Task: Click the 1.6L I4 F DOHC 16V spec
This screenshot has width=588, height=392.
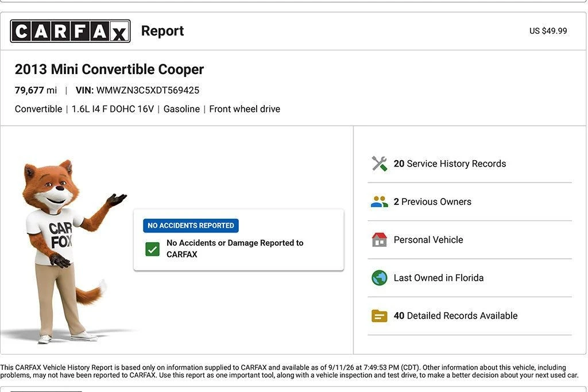Action: pyautogui.click(x=113, y=109)
